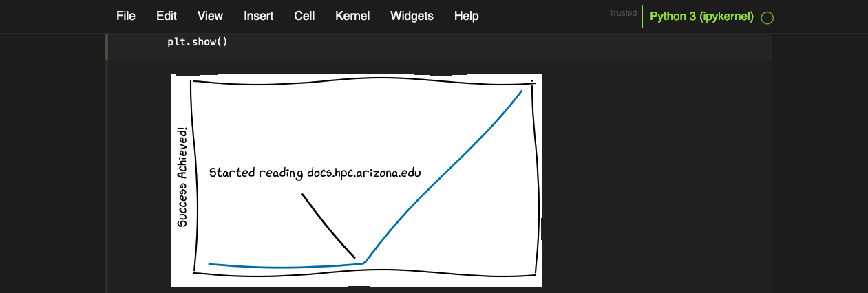Viewport: 868px width, 293px height.
Task: Open the File menu
Action: 126,16
